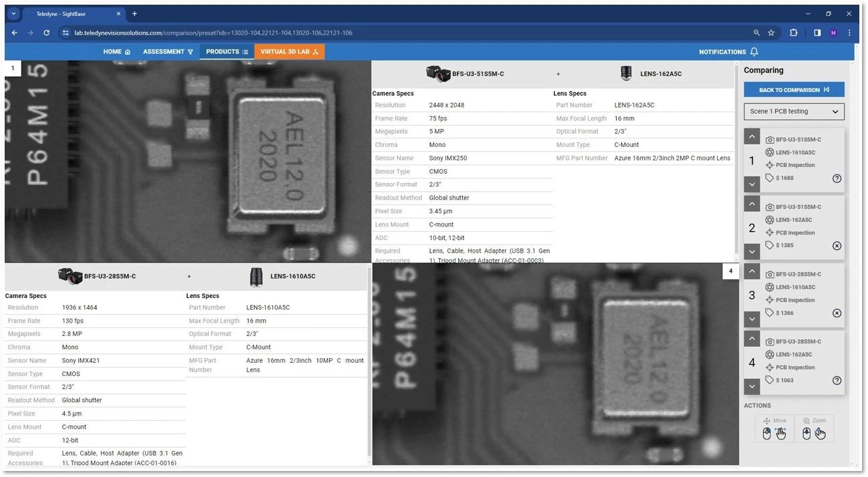This screenshot has width=868, height=477.
Task: Click the sharp PCB image in panel 1
Action: pos(188,162)
